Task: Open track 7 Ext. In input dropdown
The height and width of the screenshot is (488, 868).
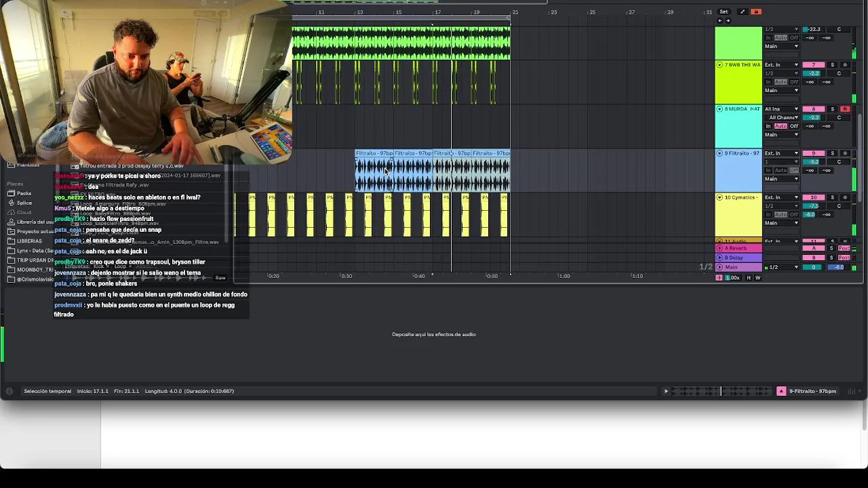Action: pyautogui.click(x=782, y=65)
